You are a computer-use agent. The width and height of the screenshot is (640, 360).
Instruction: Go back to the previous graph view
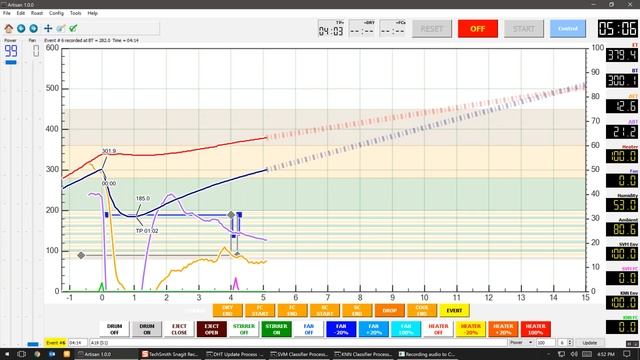tap(21, 28)
